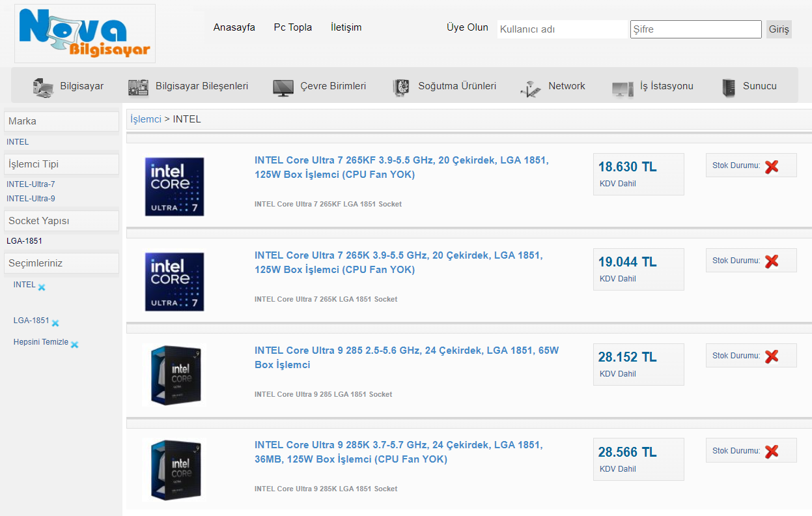The width and height of the screenshot is (812, 516).
Task: Remove the LGA-1851 filter with its X
Action: 55,323
